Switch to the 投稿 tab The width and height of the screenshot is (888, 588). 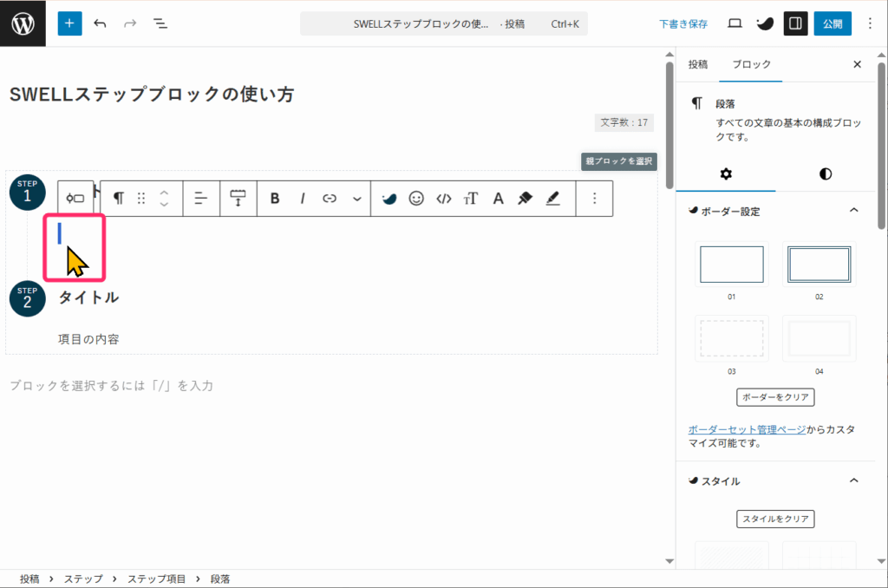[697, 64]
